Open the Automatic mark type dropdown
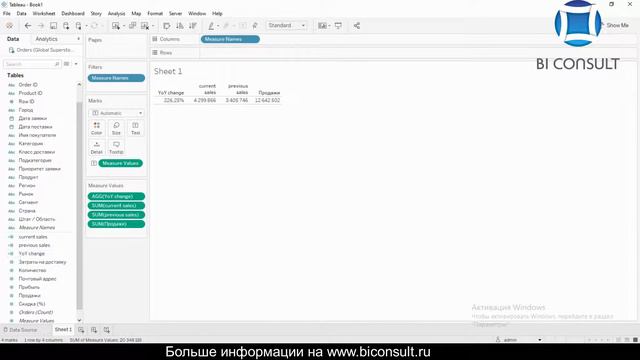The height and width of the screenshot is (360, 640). [x=116, y=113]
